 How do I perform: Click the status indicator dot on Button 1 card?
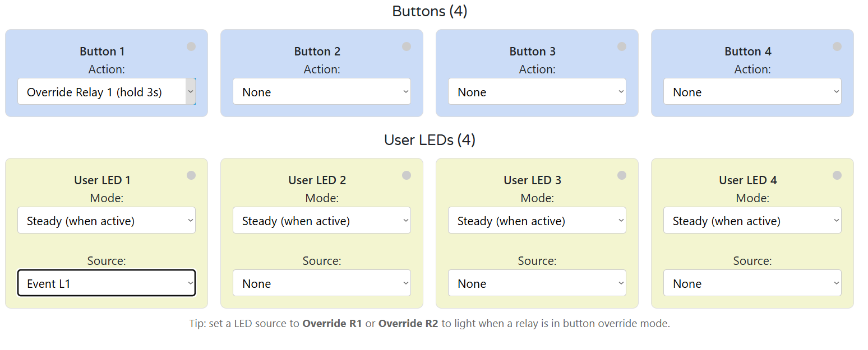[191, 47]
